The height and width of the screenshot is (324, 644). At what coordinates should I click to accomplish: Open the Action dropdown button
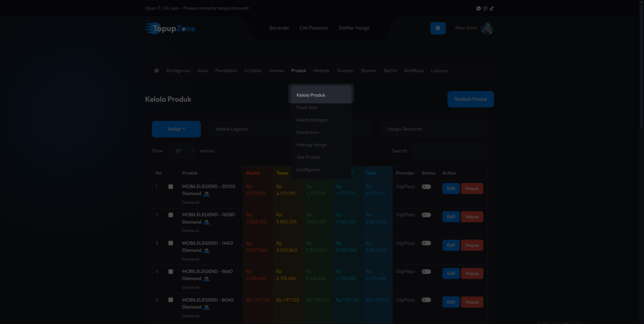pyautogui.click(x=176, y=129)
